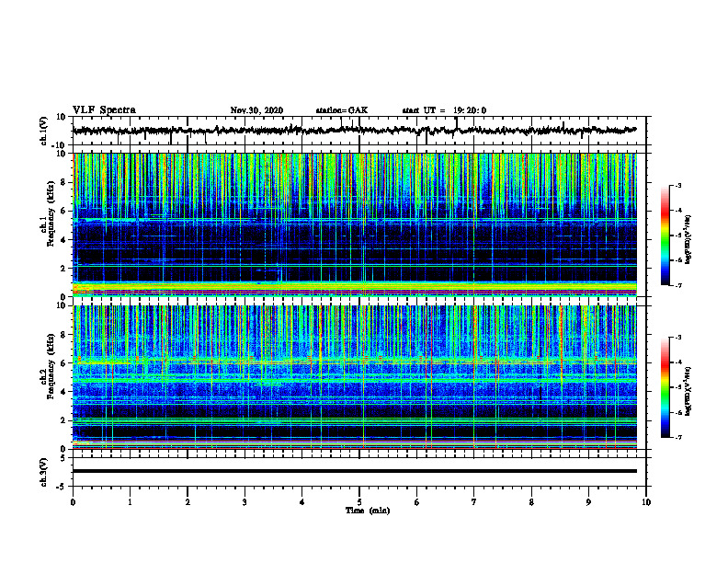
Task: Click the ch.2 spectrogram panel
Action: [355, 377]
